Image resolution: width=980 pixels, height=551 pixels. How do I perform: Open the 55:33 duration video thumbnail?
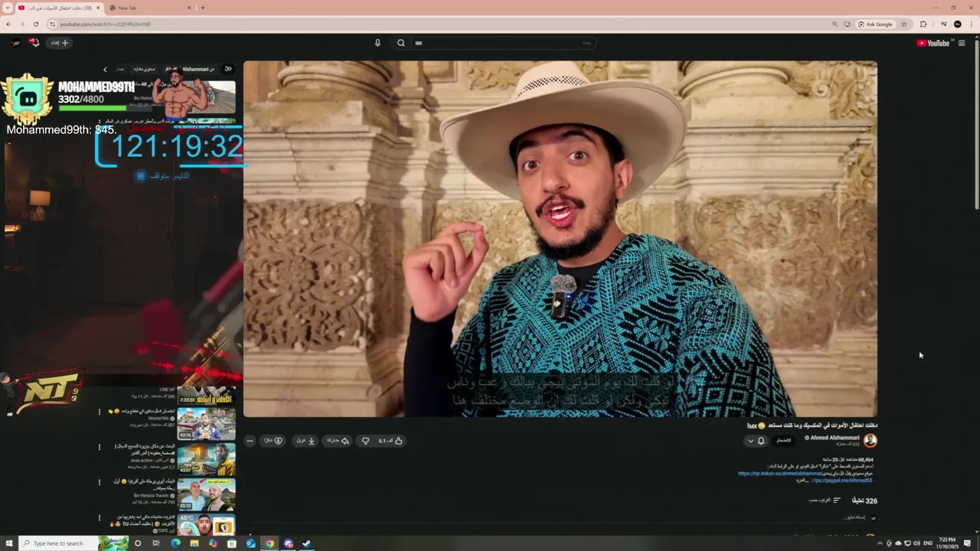(207, 494)
